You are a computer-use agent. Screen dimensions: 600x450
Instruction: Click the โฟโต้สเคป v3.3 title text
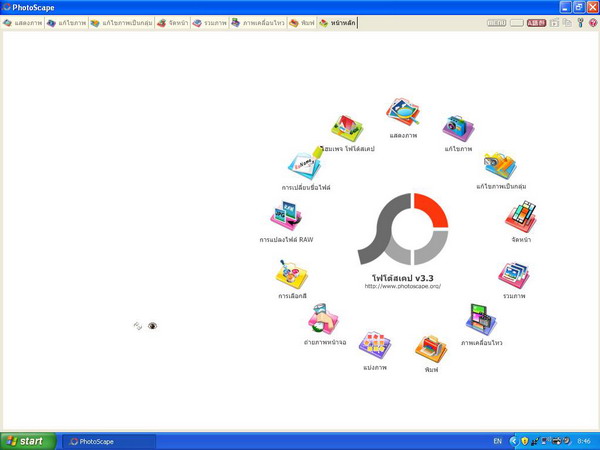403,278
